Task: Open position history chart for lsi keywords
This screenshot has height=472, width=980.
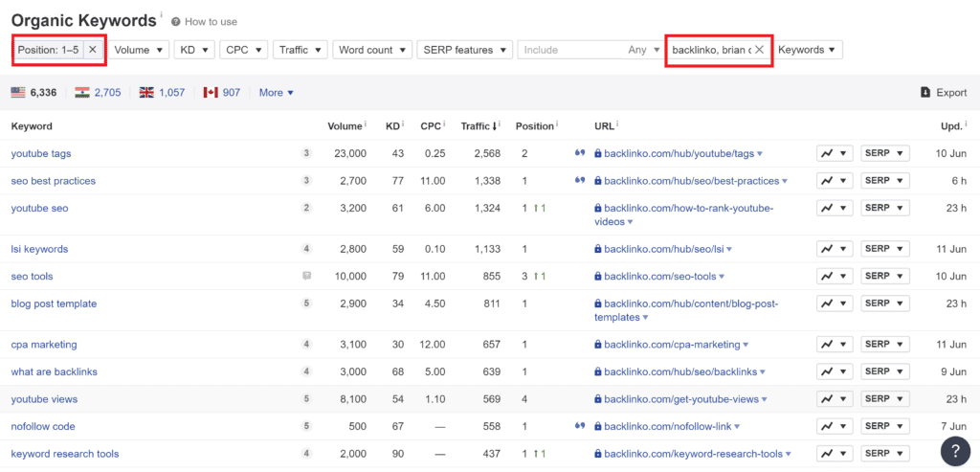Action: tap(835, 249)
